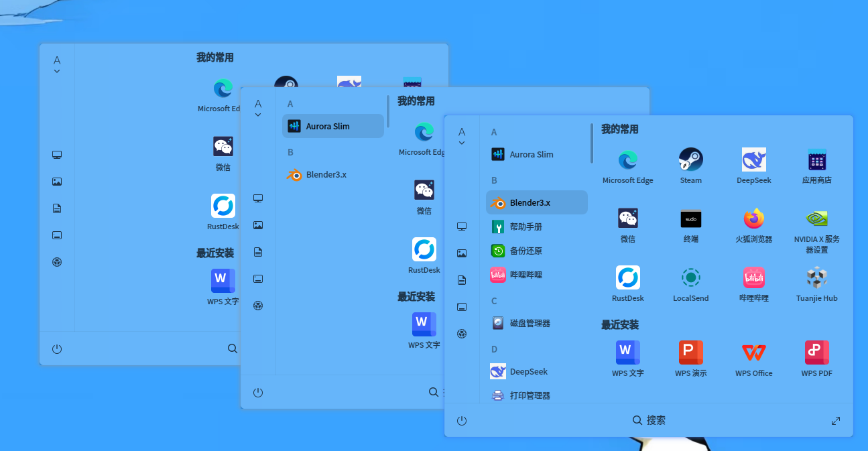Select Aurora Slim in the middle launcher list
This screenshot has width=868, height=451.
pos(332,126)
